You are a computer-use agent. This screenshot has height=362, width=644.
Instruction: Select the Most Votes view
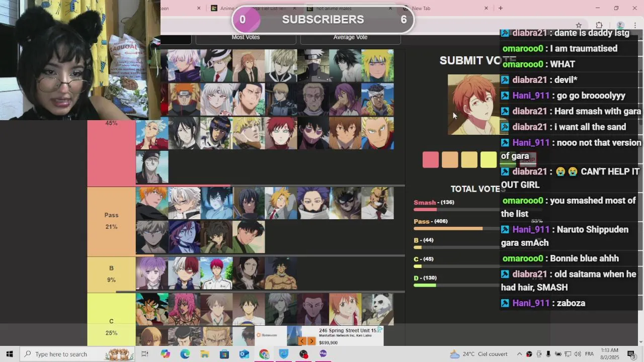point(246,37)
